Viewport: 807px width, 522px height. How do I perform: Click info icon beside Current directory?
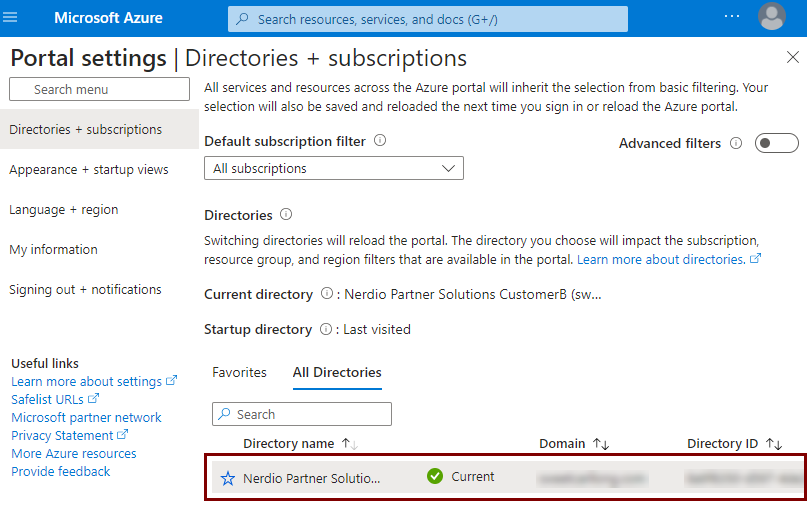[326, 293]
